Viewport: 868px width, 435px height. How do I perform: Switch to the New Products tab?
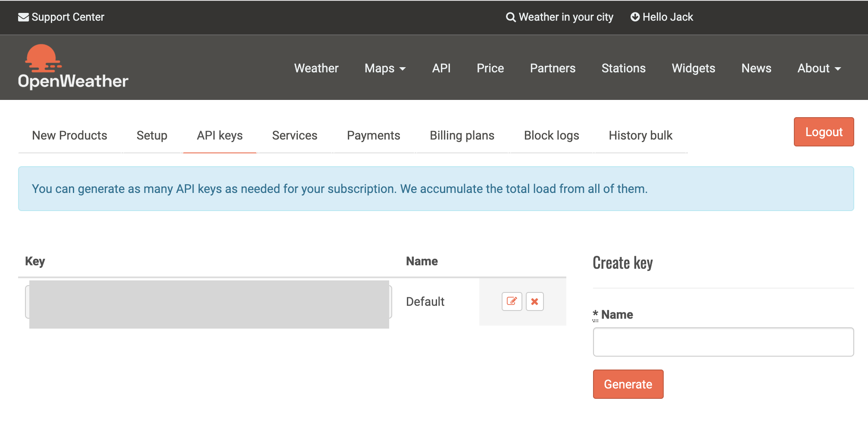coord(69,135)
